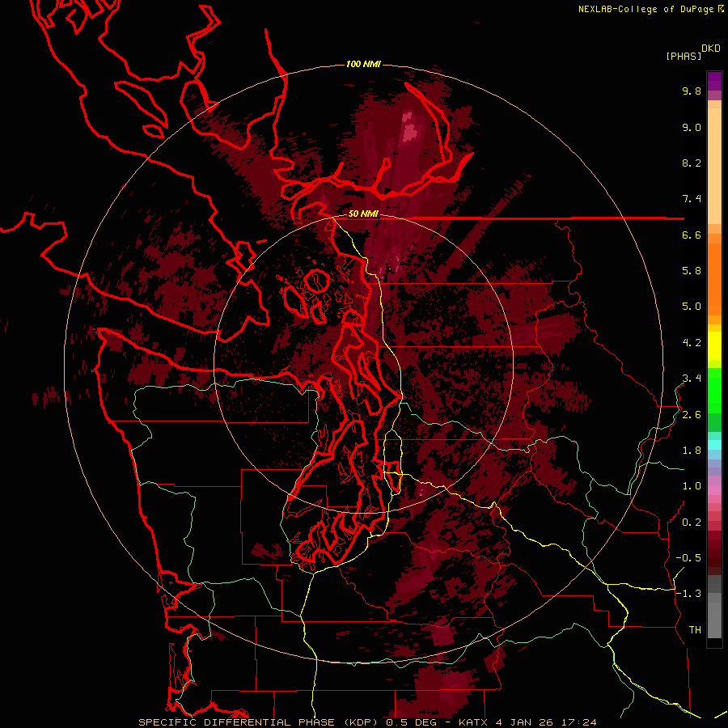The image size is (728, 728).
Task: Click the 5.0 value on color scale
Action: [692, 307]
